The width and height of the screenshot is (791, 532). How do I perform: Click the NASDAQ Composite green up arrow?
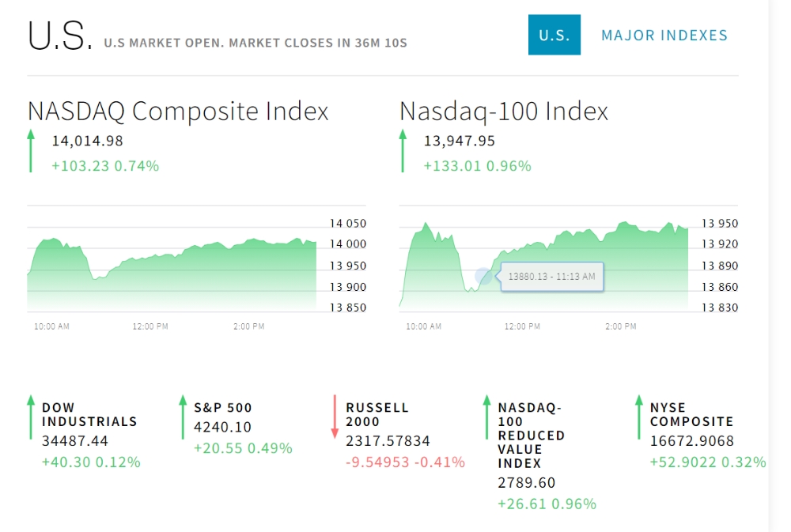tap(31, 151)
